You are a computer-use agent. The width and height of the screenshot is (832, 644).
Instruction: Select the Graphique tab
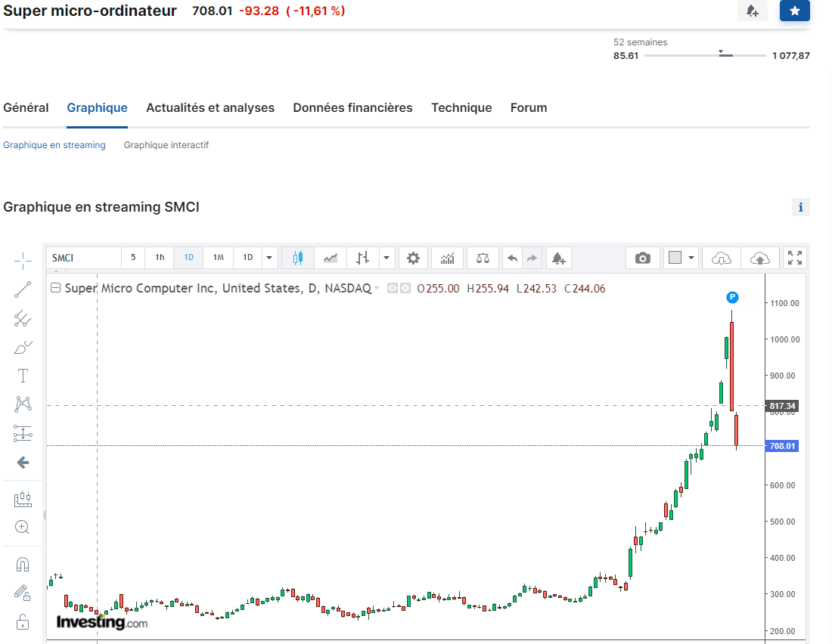[x=97, y=107]
